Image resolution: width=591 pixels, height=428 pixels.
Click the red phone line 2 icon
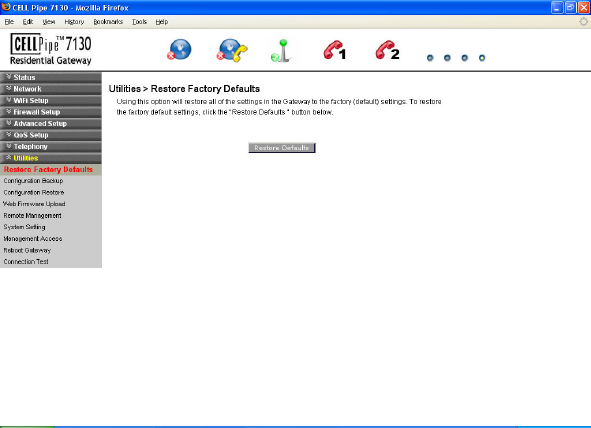pos(387,50)
